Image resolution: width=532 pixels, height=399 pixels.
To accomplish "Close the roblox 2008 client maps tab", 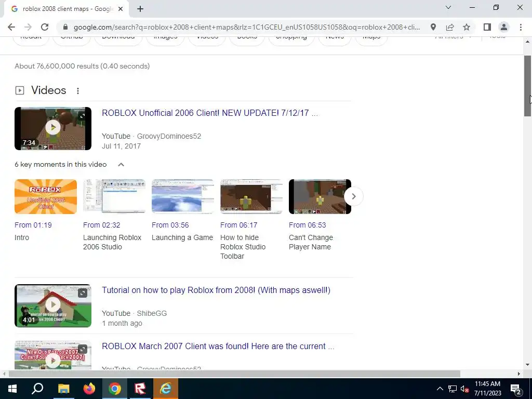I will coord(121,9).
